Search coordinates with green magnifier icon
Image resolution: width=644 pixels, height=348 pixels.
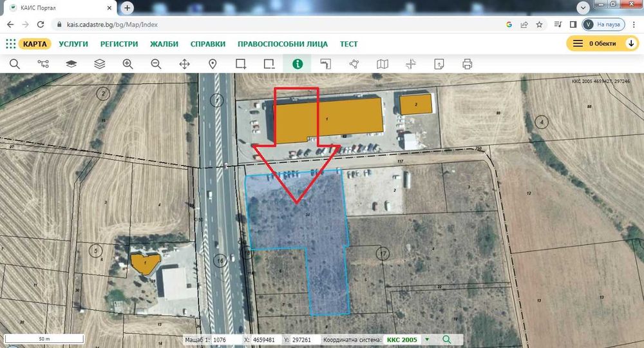tap(446, 340)
